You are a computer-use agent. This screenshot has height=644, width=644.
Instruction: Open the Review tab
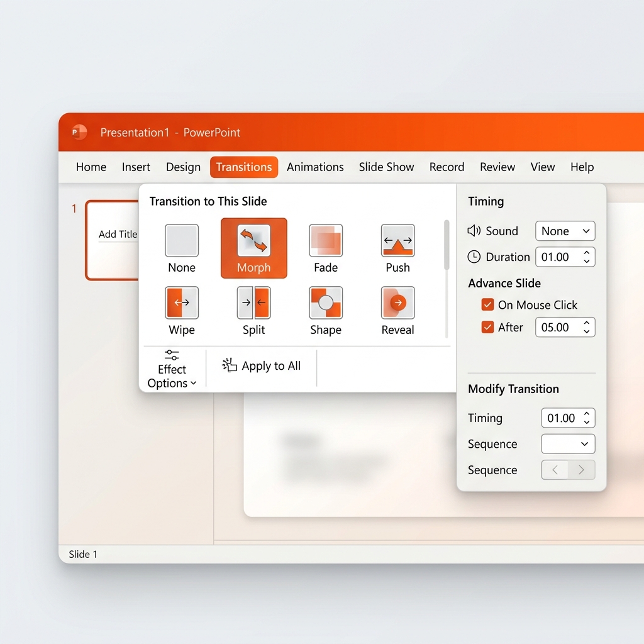tap(497, 167)
